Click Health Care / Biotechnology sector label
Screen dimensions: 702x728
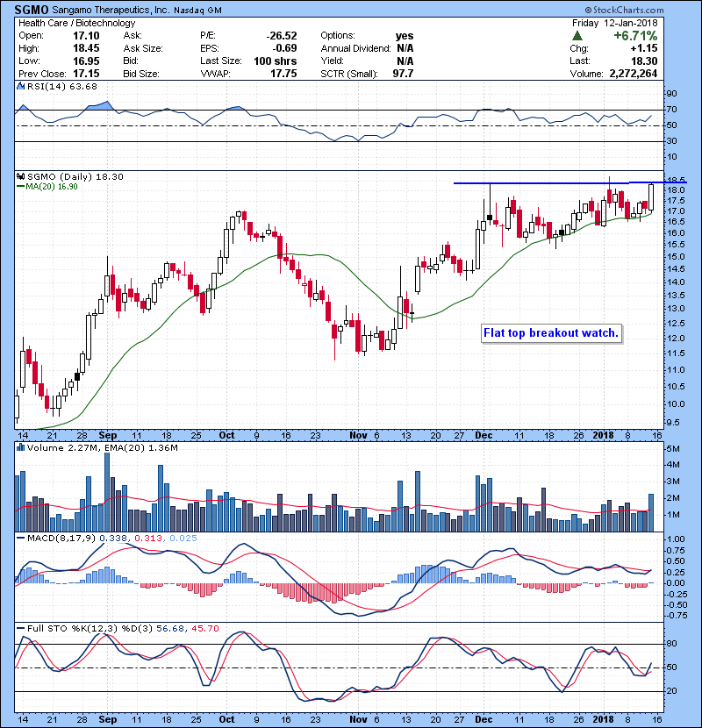pos(77,23)
